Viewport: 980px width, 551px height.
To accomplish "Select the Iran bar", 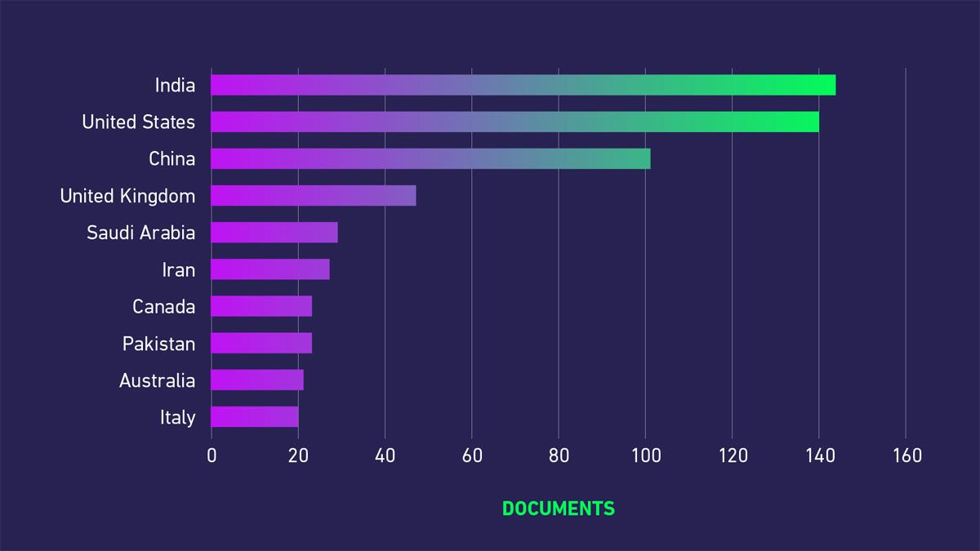I will click(270, 269).
